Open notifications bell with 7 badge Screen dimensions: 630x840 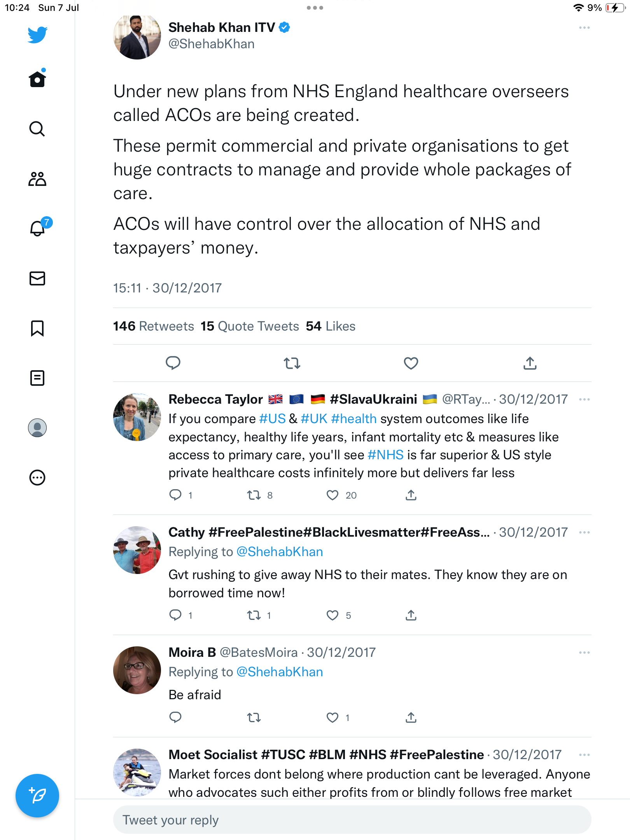pos(38,228)
